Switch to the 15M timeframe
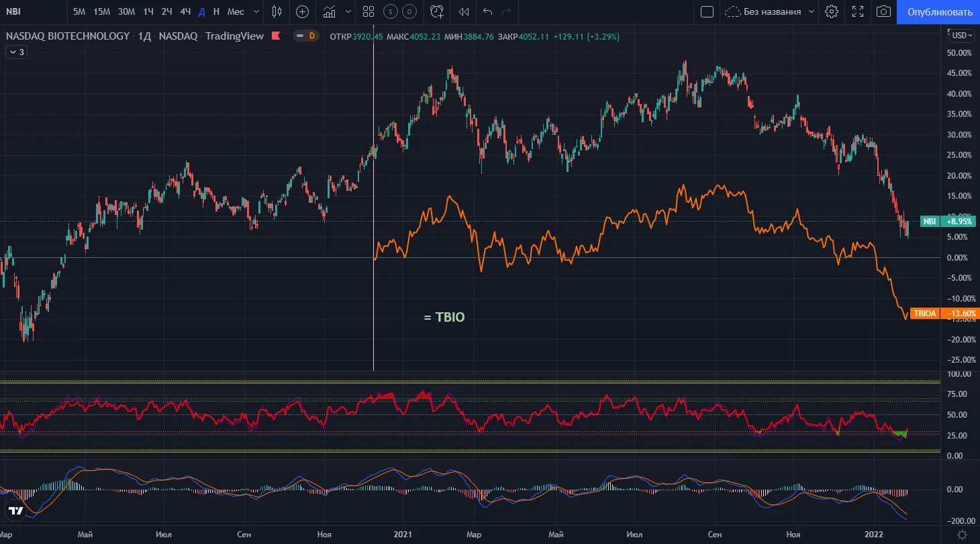Viewport: 980px width, 544px height. tap(102, 11)
